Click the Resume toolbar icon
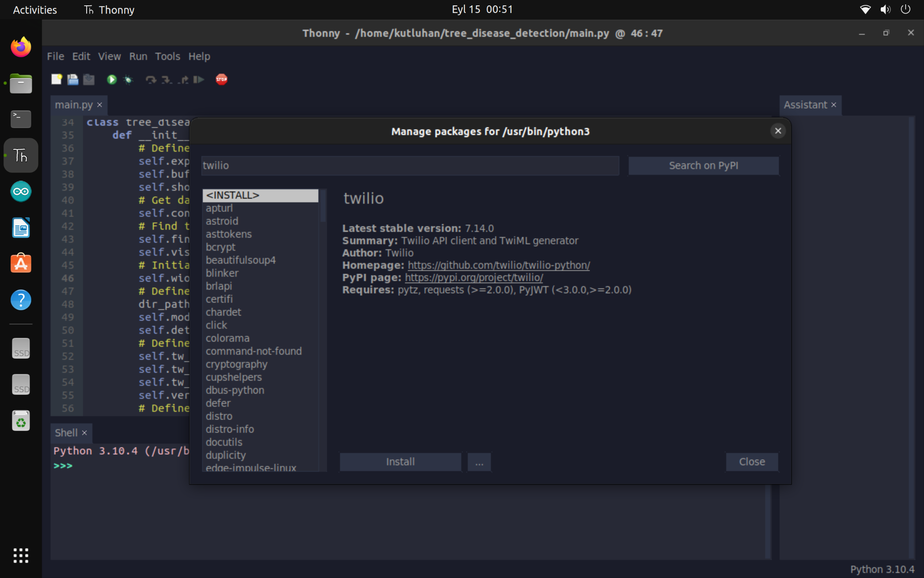 (199, 79)
